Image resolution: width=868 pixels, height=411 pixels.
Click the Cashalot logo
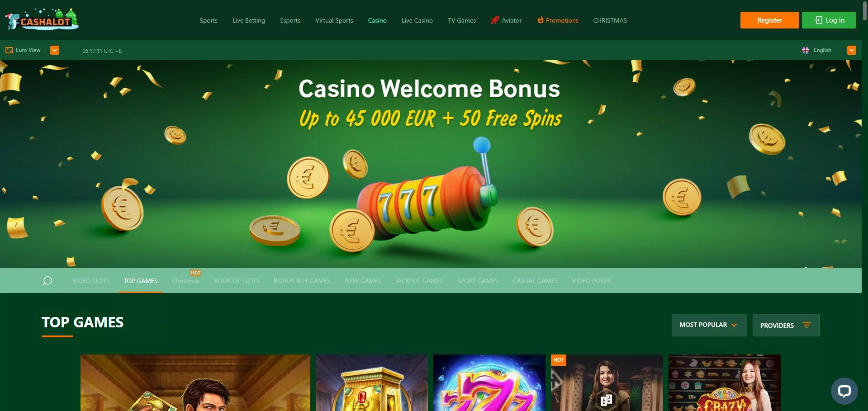click(x=42, y=19)
